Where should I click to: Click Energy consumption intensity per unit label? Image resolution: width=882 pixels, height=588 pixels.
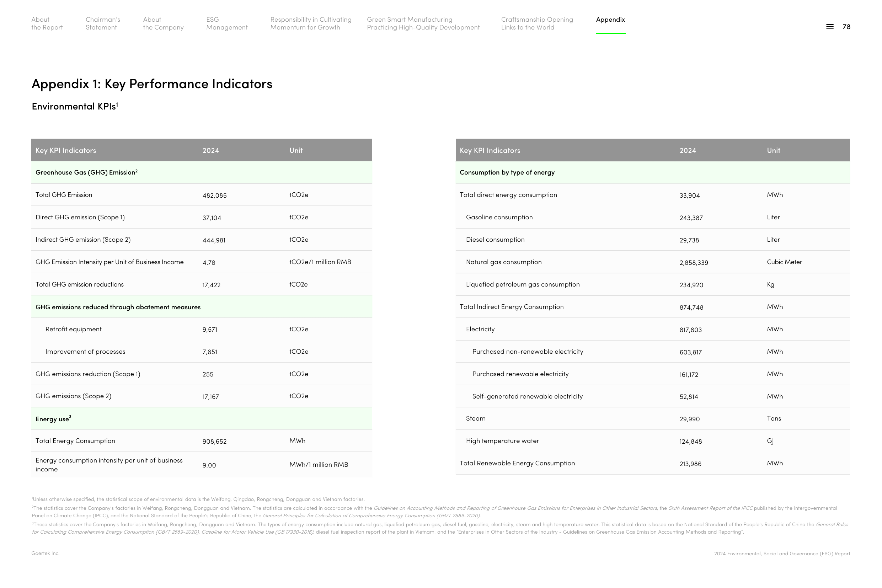tap(109, 465)
